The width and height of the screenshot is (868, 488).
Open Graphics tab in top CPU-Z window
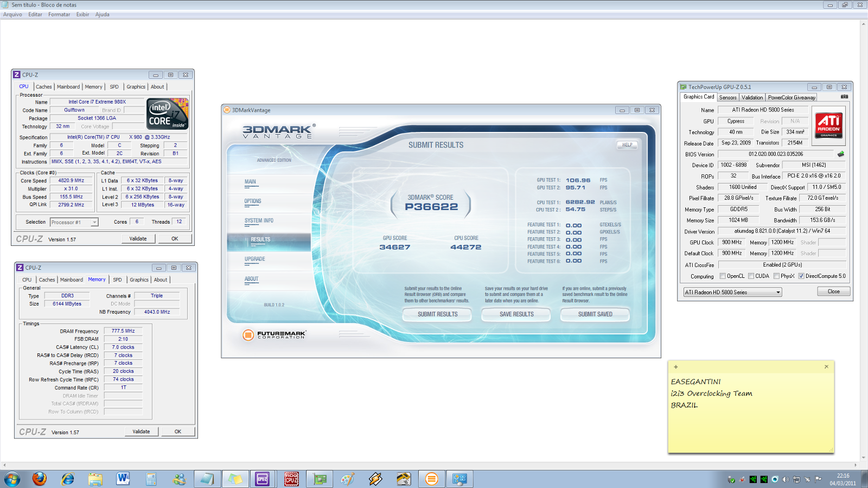pos(136,87)
